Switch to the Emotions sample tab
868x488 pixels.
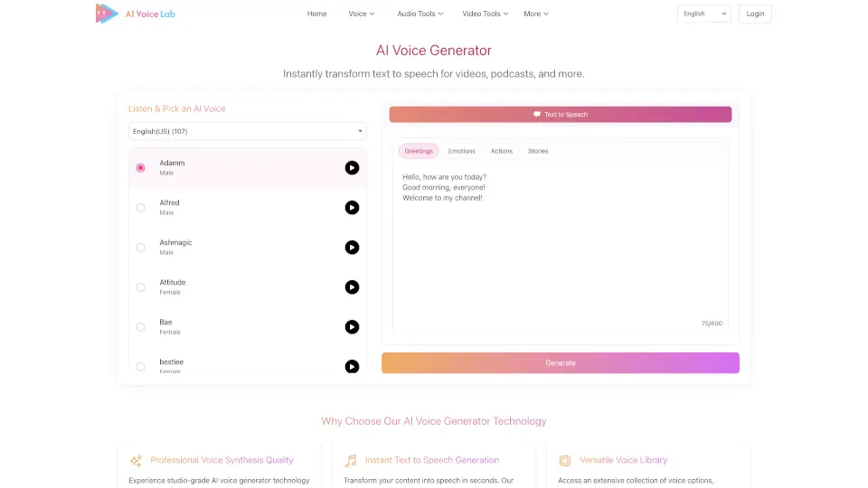[462, 151]
